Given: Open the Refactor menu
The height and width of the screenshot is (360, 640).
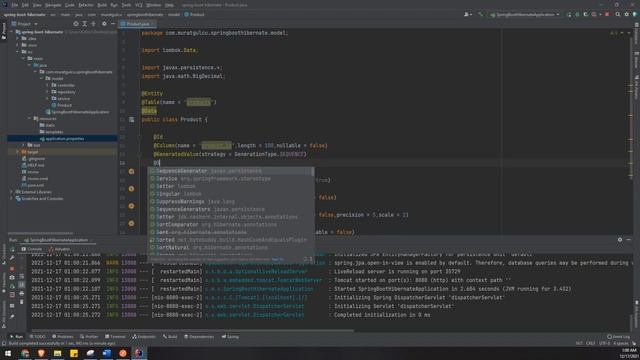Looking at the screenshot, I should [86, 5].
